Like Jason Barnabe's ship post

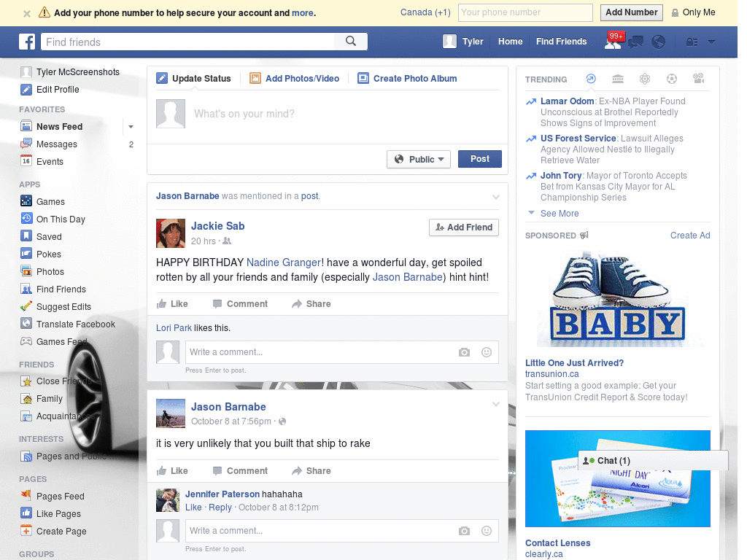(172, 471)
